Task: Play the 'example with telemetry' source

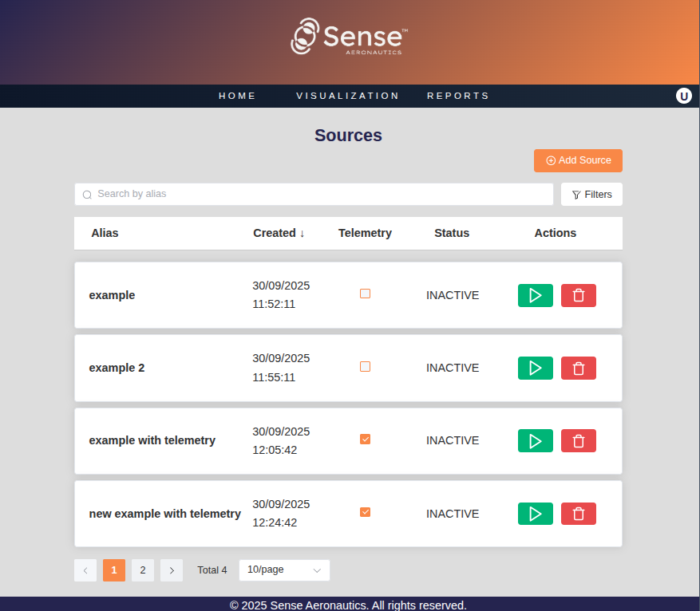Action: (535, 440)
